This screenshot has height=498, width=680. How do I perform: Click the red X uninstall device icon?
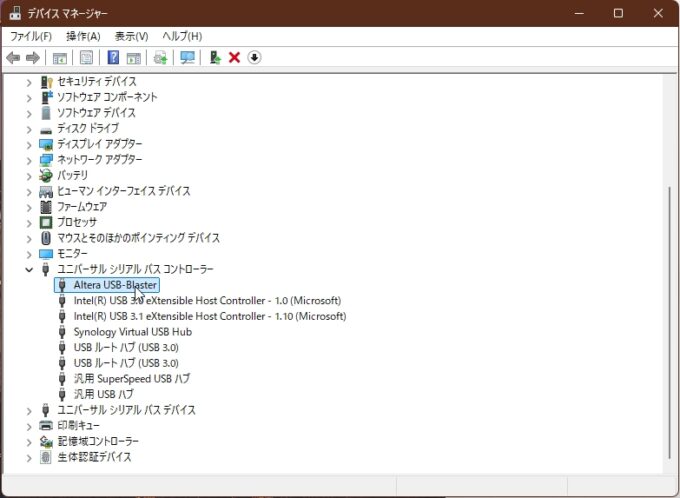pos(234,57)
